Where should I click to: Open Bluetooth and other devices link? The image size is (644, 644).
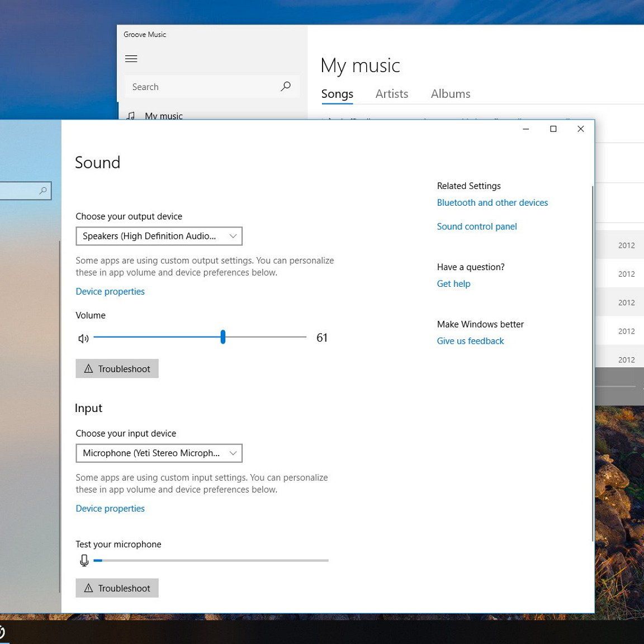492,203
